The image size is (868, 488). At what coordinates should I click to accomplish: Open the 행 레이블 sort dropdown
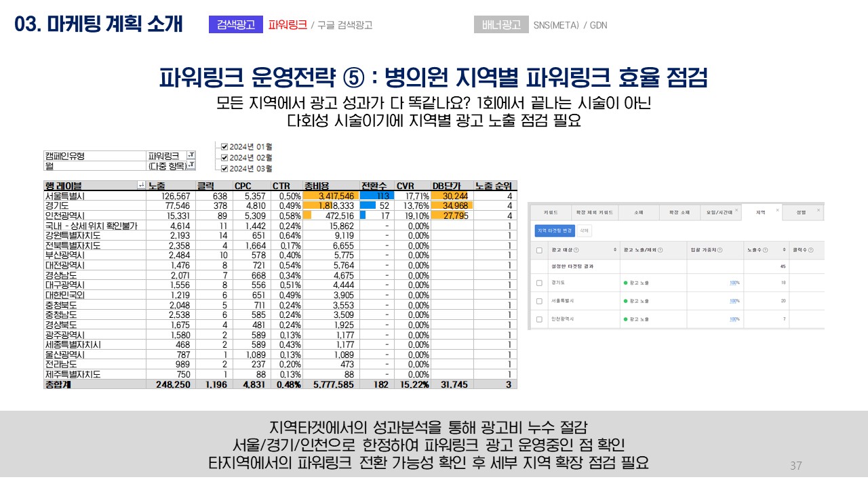pos(140,186)
